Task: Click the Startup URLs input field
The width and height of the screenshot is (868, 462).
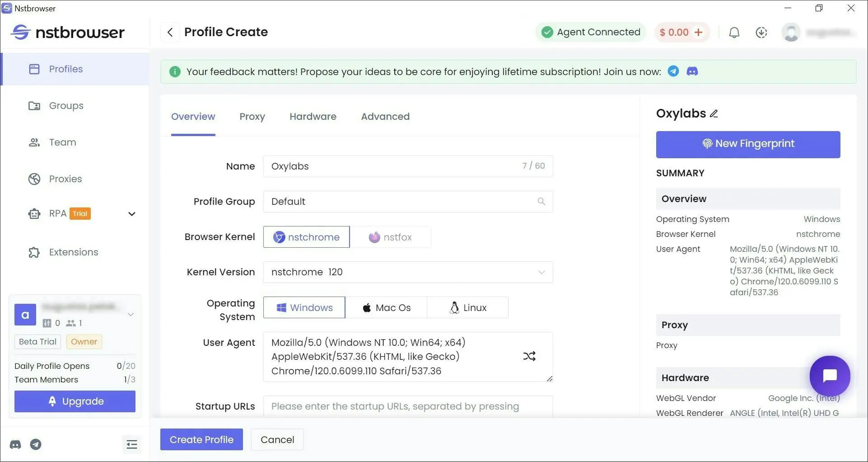Action: (x=408, y=406)
